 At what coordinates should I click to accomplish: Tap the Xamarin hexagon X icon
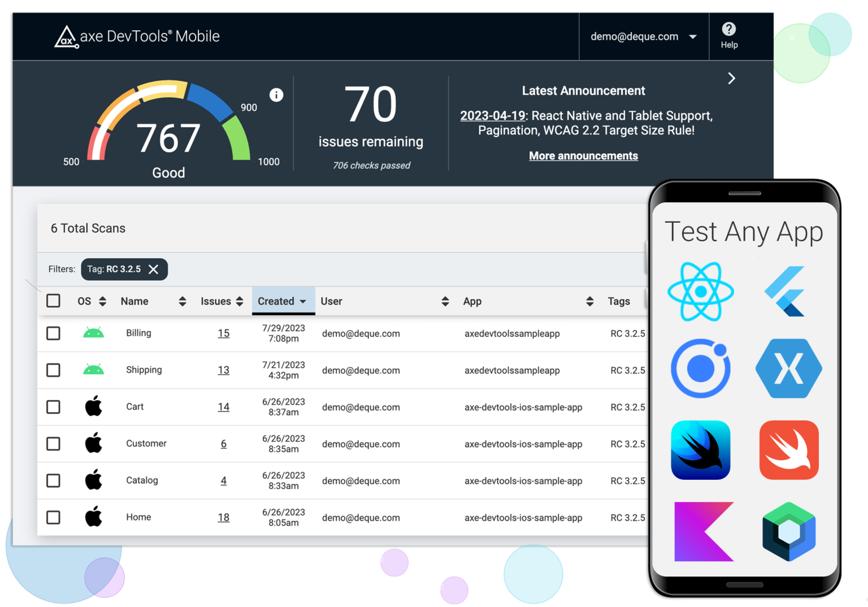pyautogui.click(x=788, y=368)
